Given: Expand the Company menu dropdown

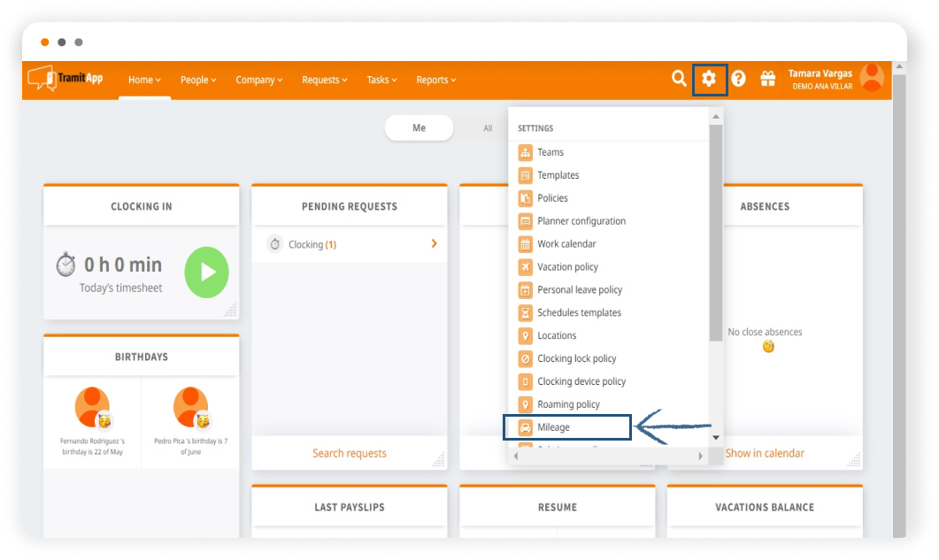Looking at the screenshot, I should click(258, 80).
